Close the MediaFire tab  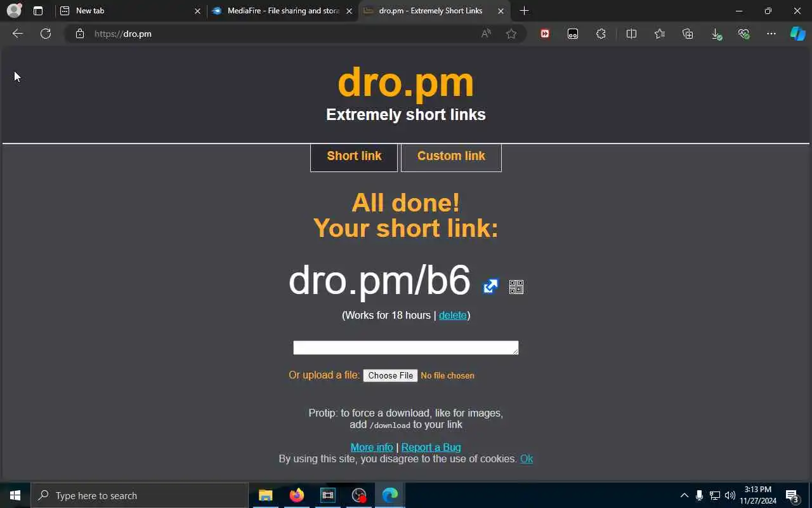point(349,11)
